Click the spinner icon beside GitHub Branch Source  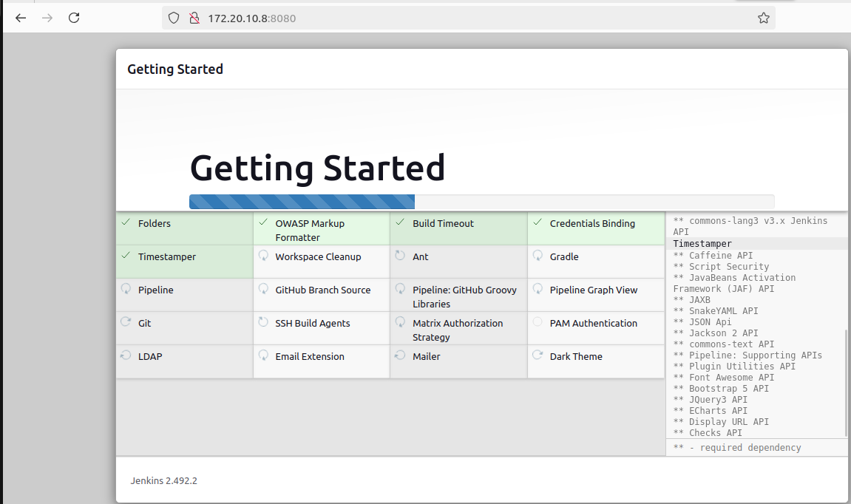(x=263, y=289)
